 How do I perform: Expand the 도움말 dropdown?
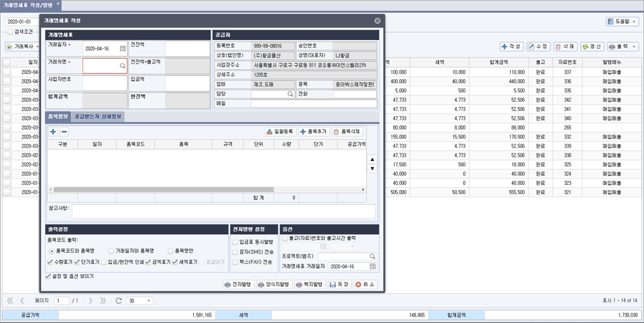(634, 22)
